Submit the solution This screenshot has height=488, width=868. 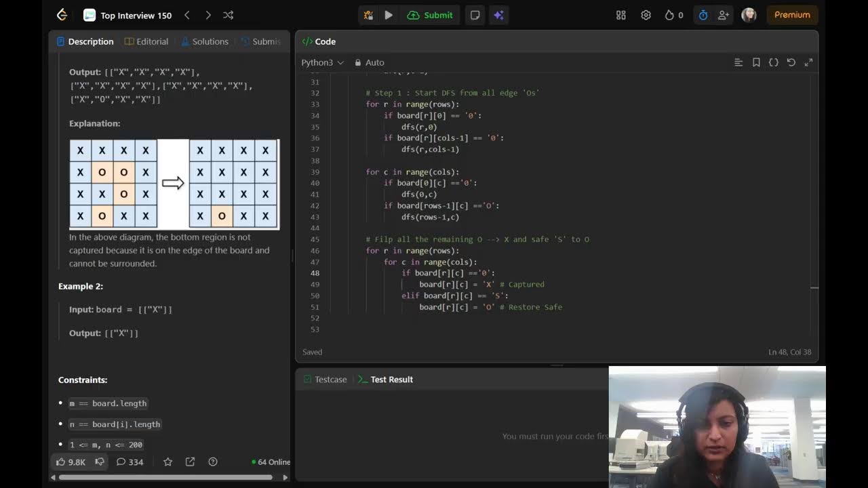430,15
